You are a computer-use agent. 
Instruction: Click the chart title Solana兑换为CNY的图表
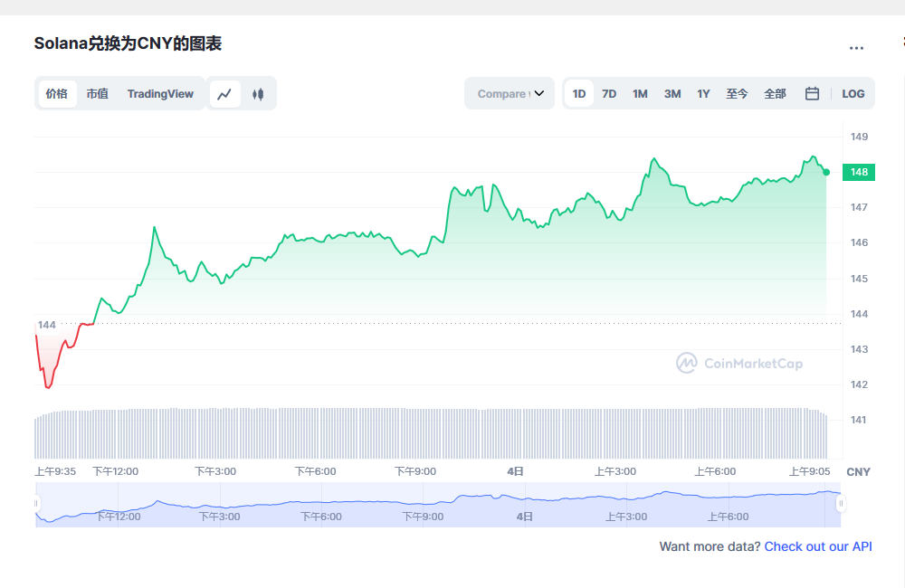tap(129, 43)
